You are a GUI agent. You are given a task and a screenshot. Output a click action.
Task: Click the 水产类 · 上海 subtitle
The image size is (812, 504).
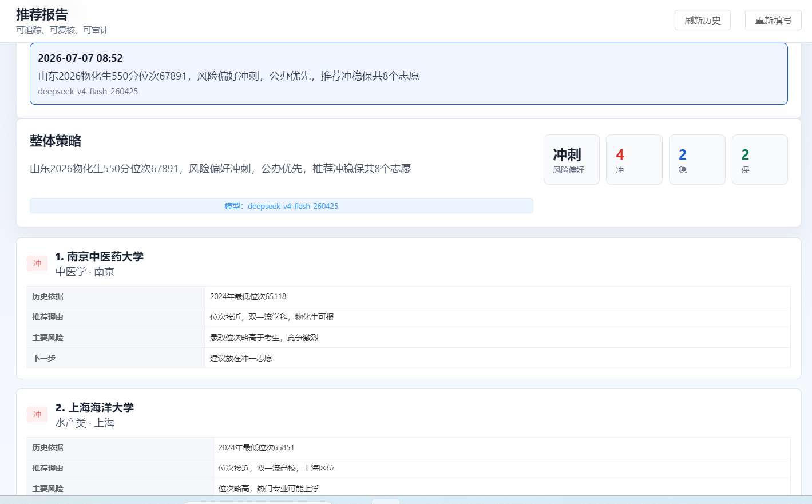85,423
